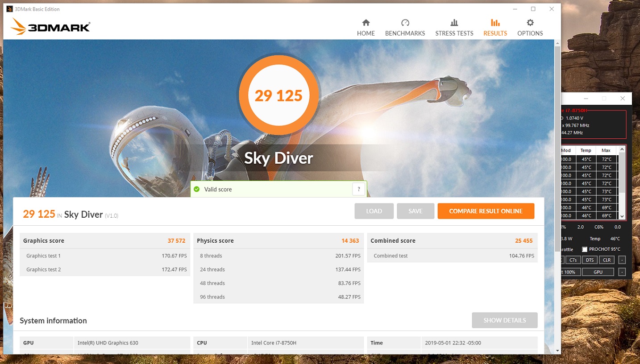Open the OPTIONS gear section
The image size is (640, 364).
(x=530, y=28)
